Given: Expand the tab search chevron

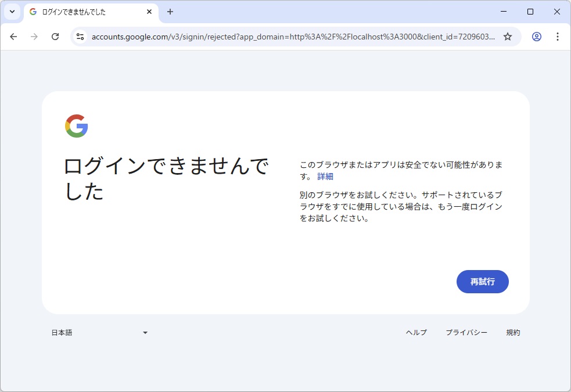Looking at the screenshot, I should coord(12,12).
